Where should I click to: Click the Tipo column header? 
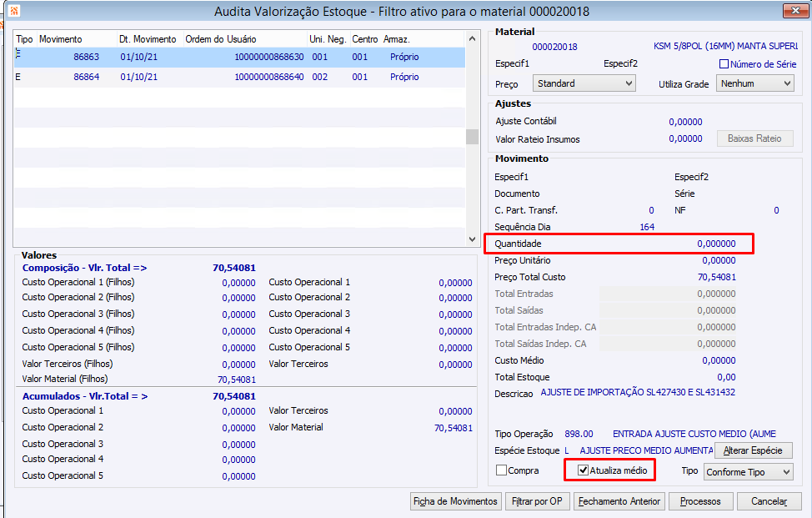(24, 39)
